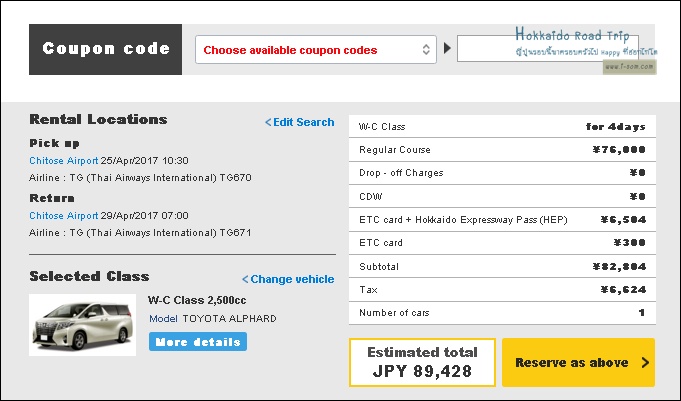
Task: Open the 'Choose available coupon codes' dropdown
Action: point(316,50)
